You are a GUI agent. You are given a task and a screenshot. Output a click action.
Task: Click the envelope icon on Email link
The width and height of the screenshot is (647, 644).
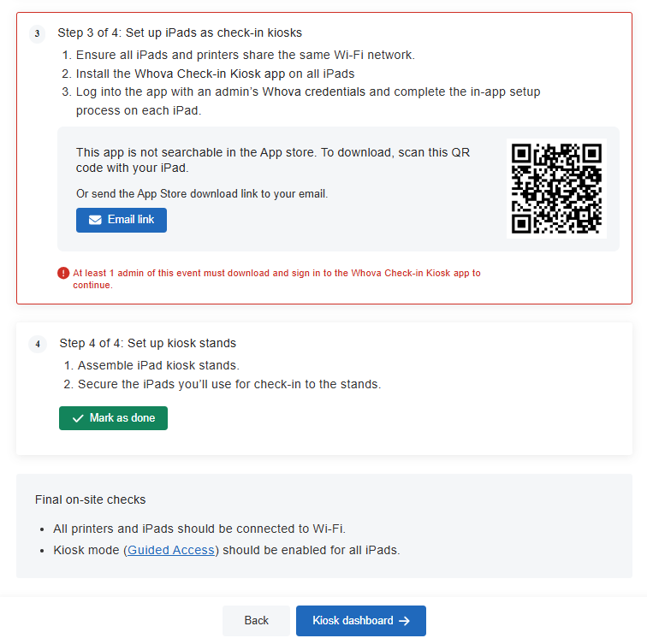(95, 220)
